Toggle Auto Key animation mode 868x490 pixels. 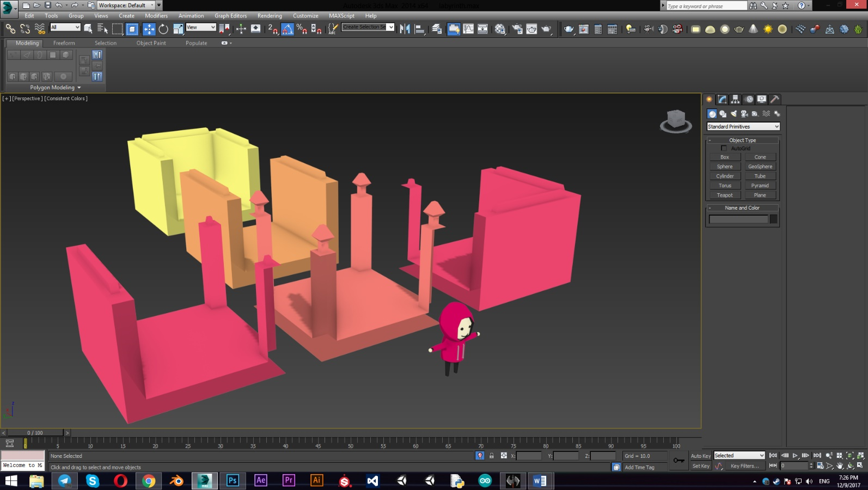[x=700, y=456]
